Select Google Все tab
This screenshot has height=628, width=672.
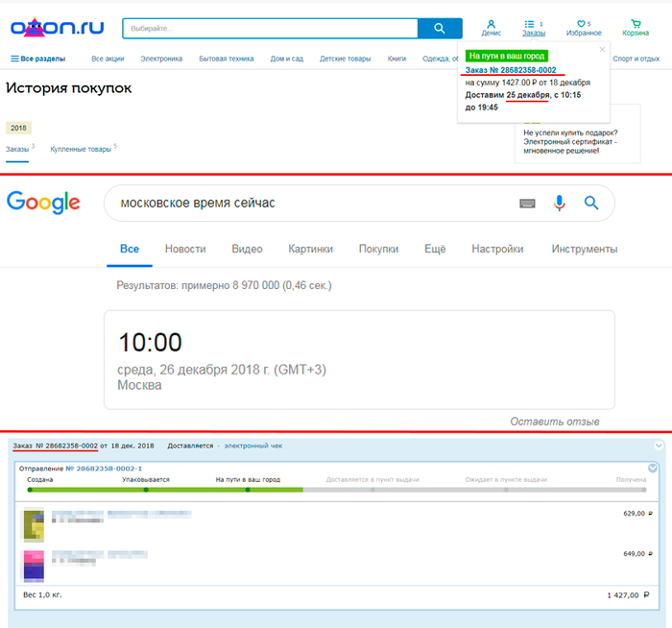click(130, 249)
